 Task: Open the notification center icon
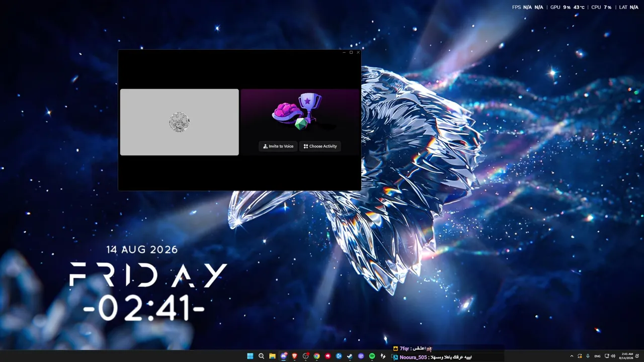[637, 356]
